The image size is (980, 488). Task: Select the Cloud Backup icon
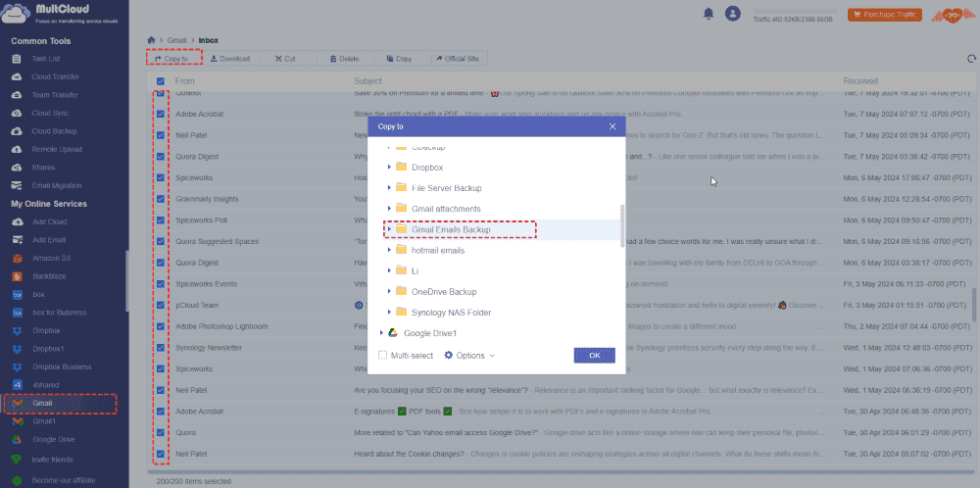tap(18, 131)
